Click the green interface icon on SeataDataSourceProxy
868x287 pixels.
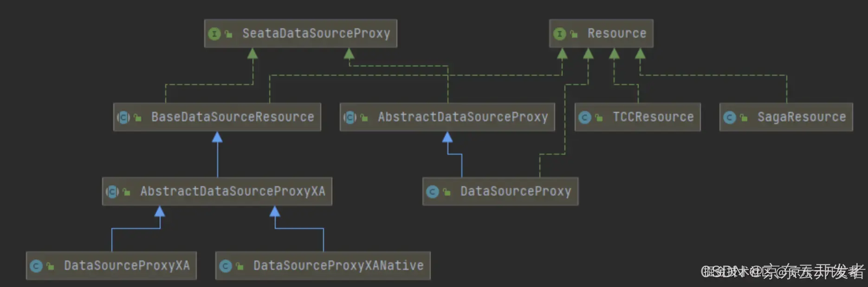(x=214, y=34)
